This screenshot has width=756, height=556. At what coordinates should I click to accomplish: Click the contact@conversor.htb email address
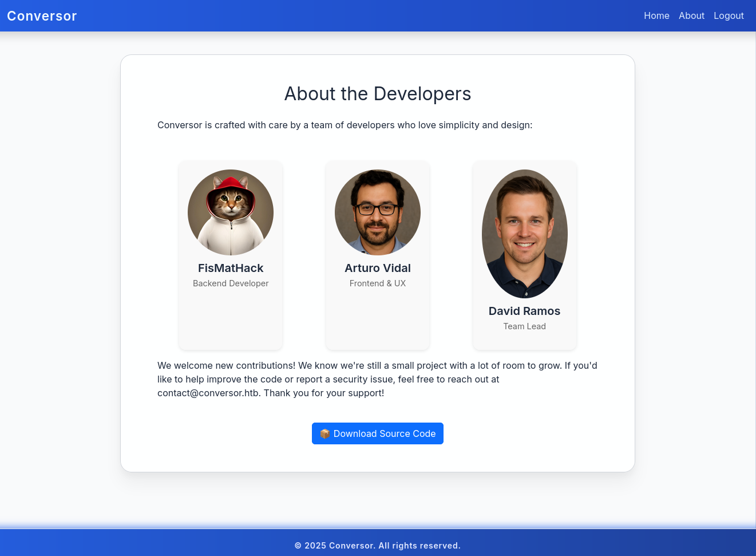(208, 393)
